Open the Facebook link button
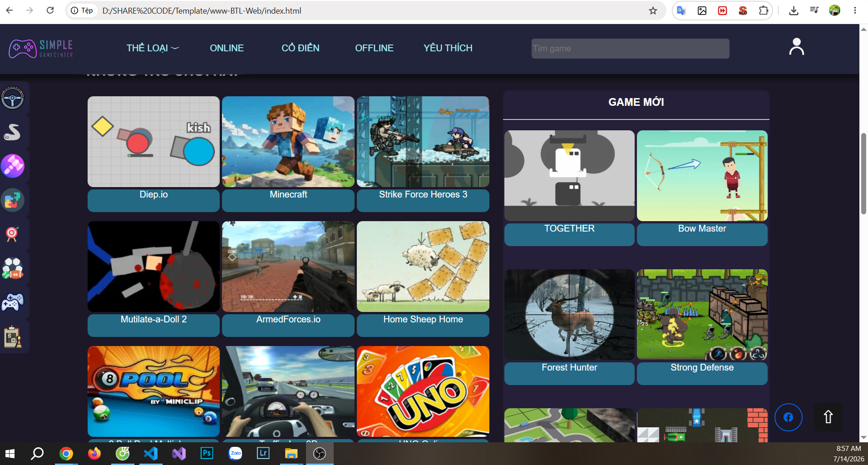 (x=788, y=417)
